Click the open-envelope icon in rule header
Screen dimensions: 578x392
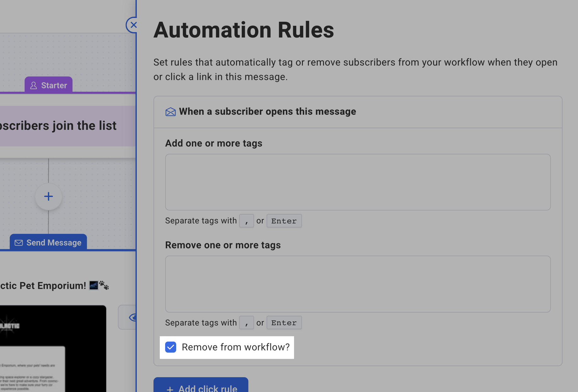[x=171, y=112]
